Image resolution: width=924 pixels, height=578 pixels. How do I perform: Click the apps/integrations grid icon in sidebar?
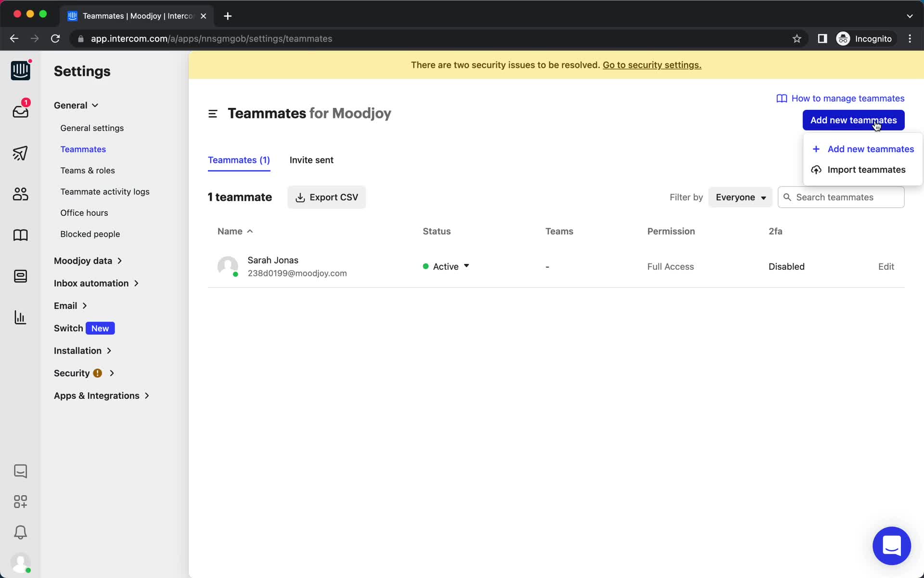pos(21,501)
